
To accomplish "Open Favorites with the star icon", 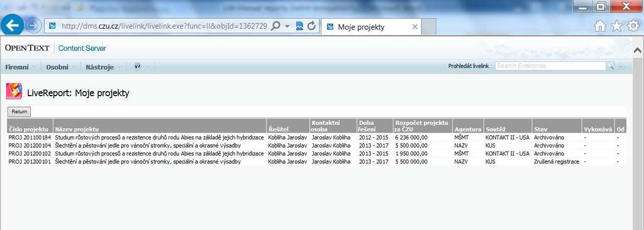I will (616, 26).
